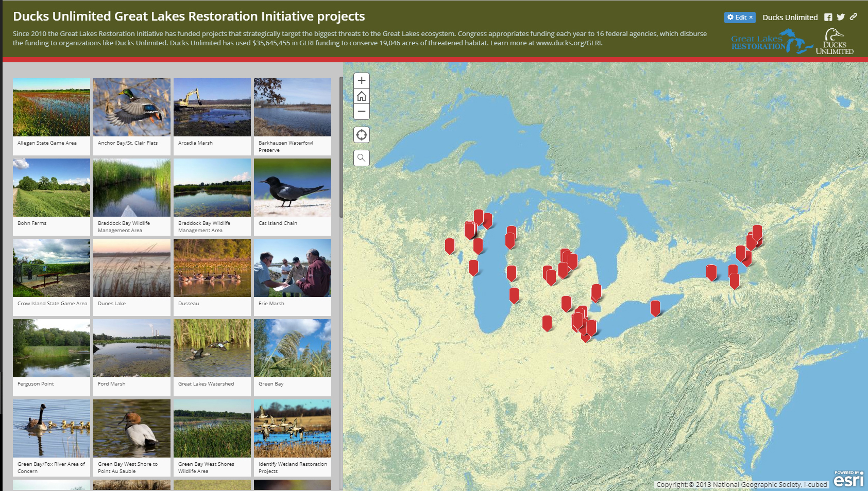Select the home default extent icon
This screenshot has height=491, width=868.
coord(361,96)
